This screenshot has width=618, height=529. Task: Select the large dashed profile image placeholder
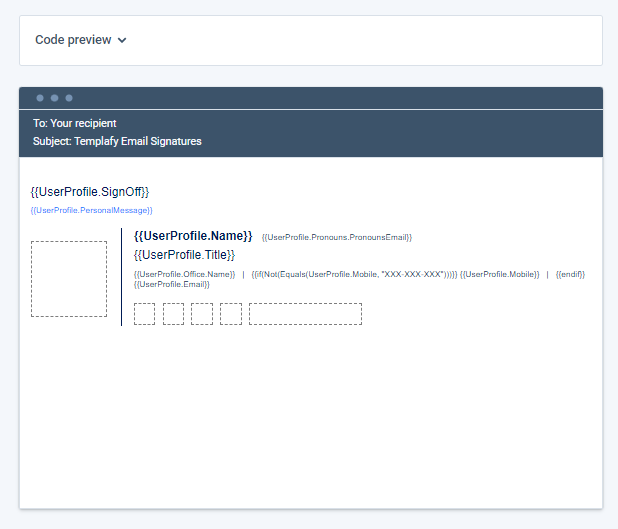tap(69, 279)
